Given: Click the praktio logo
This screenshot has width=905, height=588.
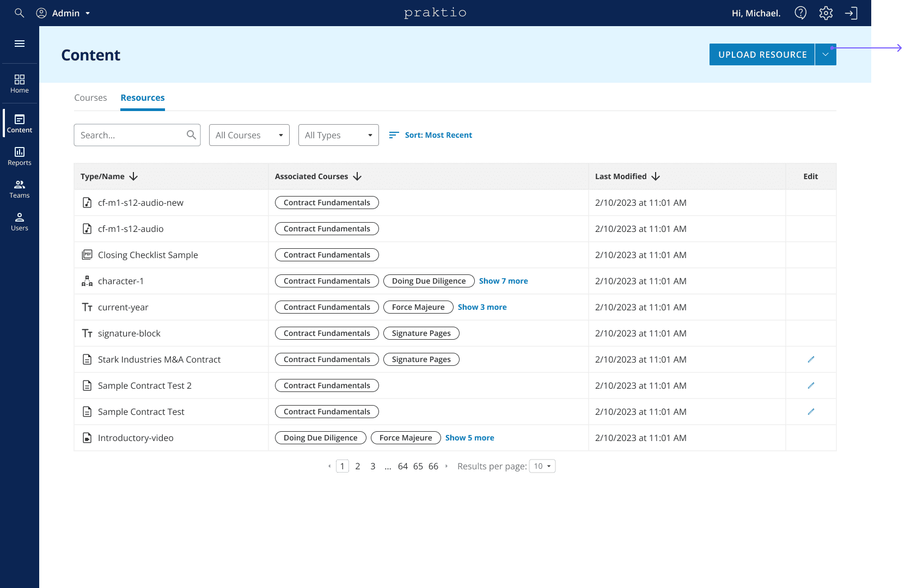Looking at the screenshot, I should (x=435, y=13).
